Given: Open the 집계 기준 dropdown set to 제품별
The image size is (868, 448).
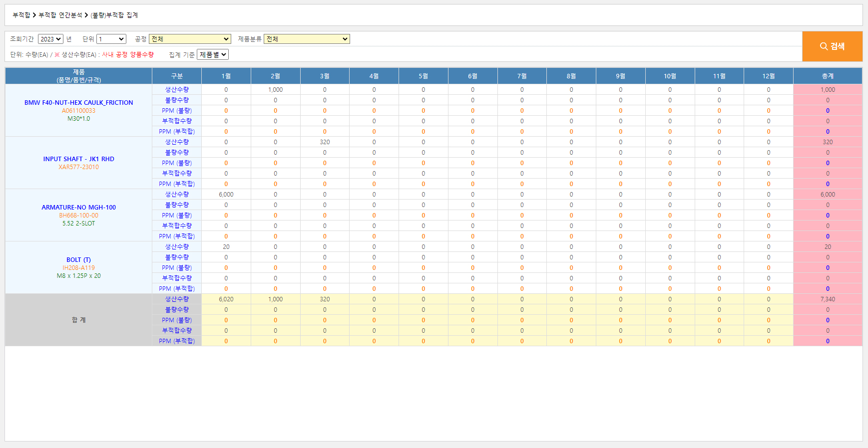Looking at the screenshot, I should (213, 54).
